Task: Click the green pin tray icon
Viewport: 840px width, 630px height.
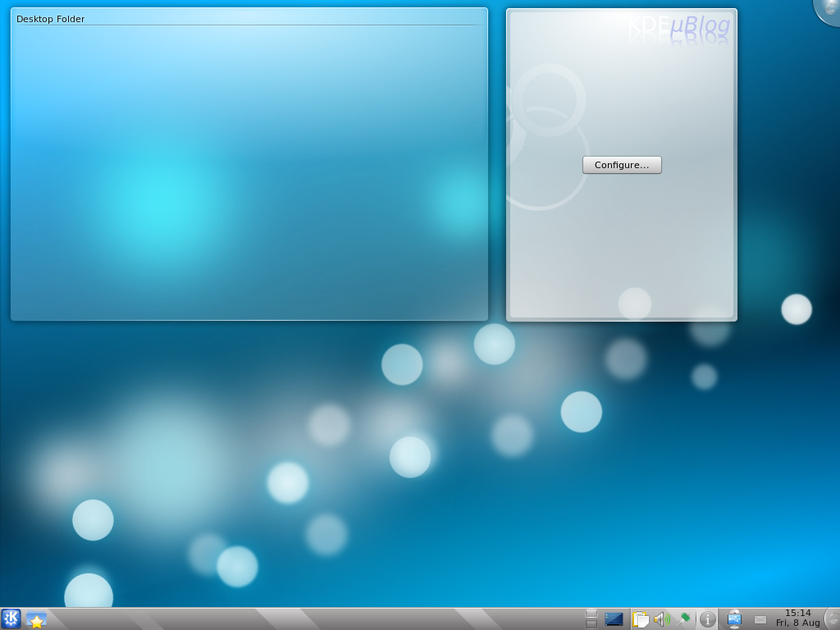Action: [683, 619]
